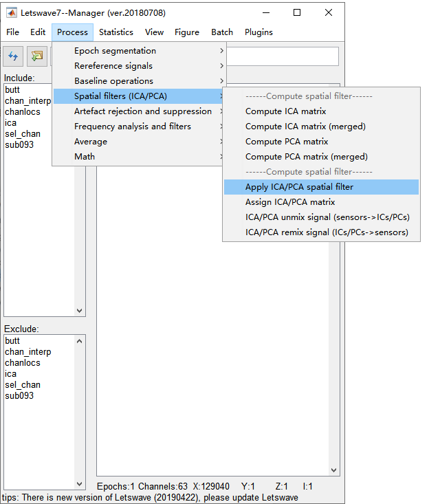Screen dimensions: 440x504
Task: Open the Batch menu
Action: point(222,32)
